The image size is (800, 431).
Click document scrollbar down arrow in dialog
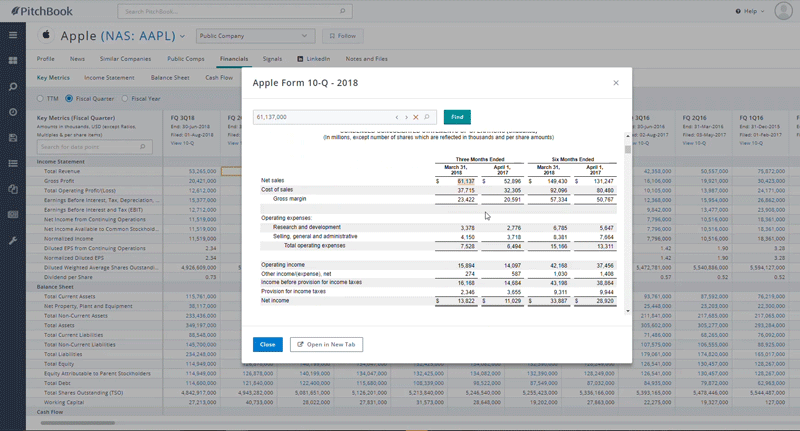coord(628,311)
